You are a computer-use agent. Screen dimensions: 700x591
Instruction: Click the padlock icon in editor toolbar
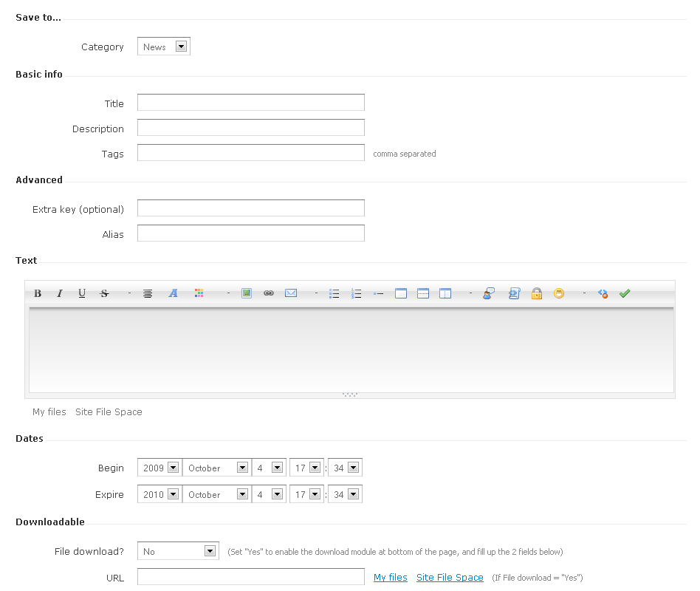pyautogui.click(x=537, y=293)
